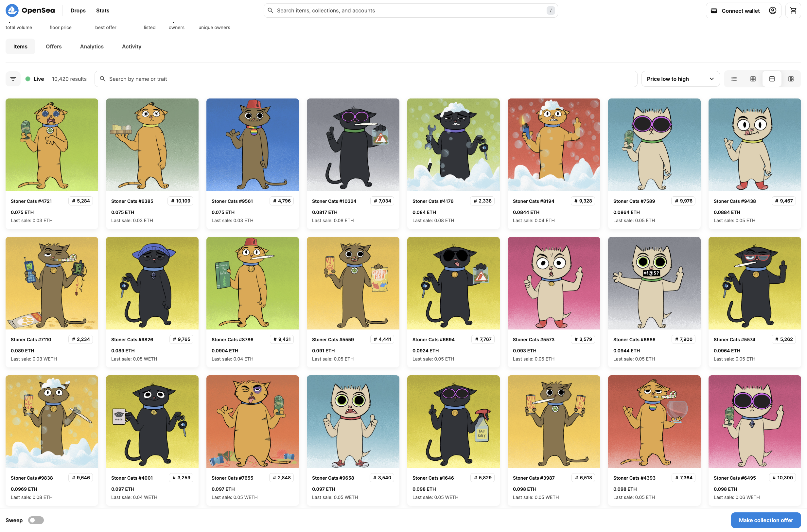Click Make collection offer button
This screenshot has width=807, height=532.
pos(765,520)
